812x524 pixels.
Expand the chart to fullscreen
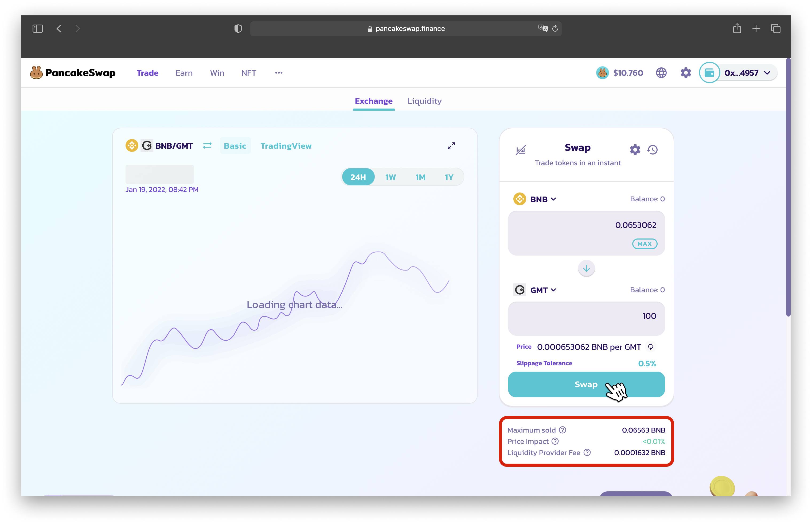click(x=451, y=146)
